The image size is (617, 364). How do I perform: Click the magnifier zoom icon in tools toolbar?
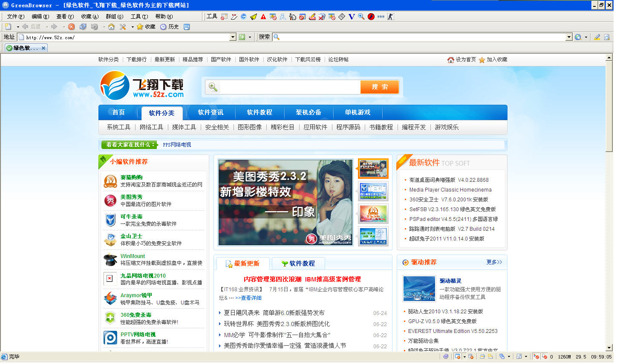[x=361, y=17]
